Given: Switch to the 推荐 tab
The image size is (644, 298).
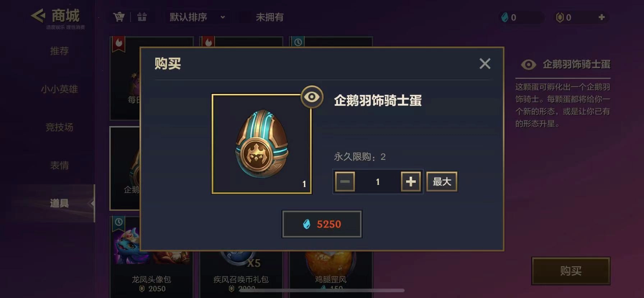Looking at the screenshot, I should 59,51.
